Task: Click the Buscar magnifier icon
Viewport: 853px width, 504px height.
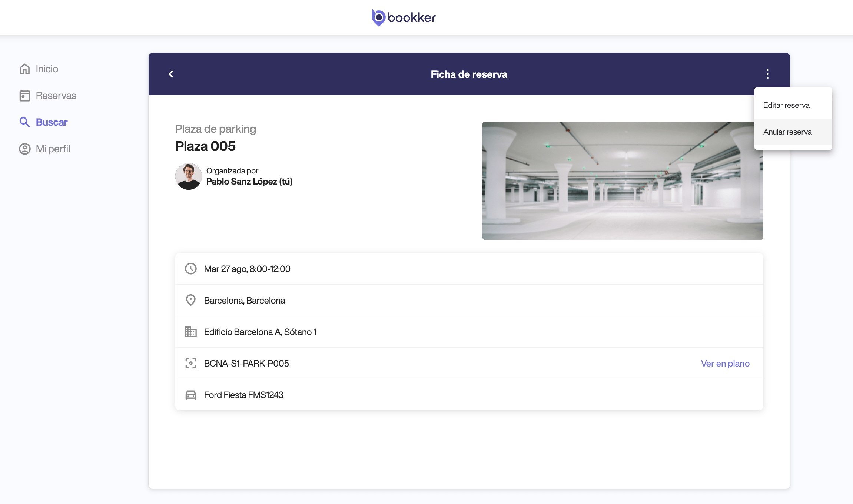Action: 25,122
